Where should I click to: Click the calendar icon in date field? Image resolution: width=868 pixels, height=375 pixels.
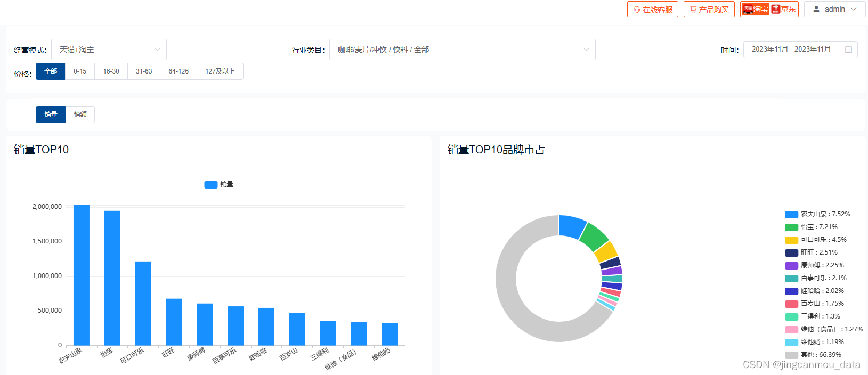click(849, 50)
